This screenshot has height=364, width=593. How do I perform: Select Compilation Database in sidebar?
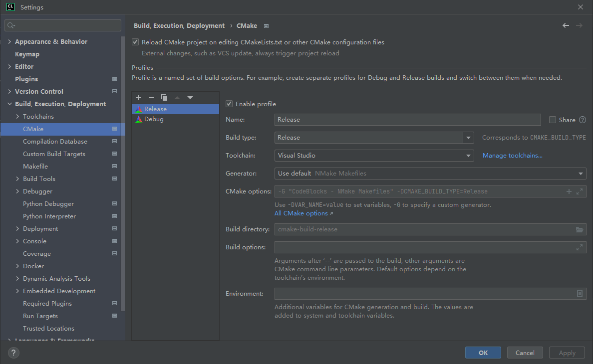[x=55, y=141]
